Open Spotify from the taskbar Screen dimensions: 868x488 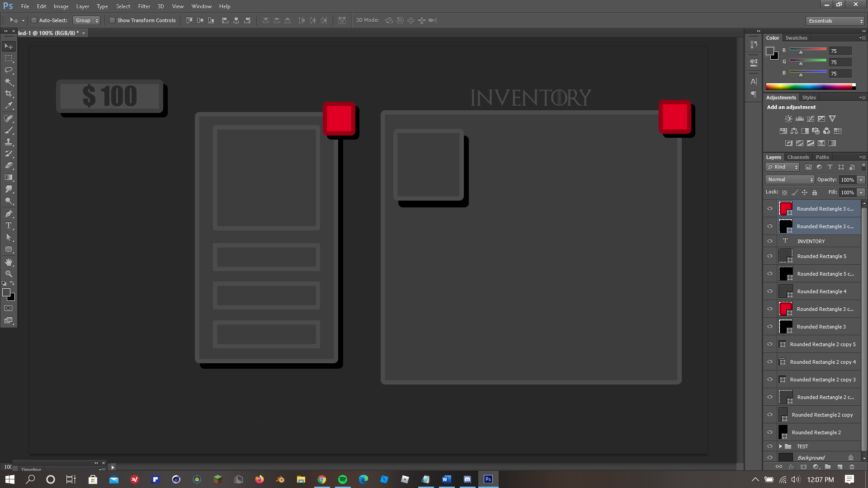point(343,479)
